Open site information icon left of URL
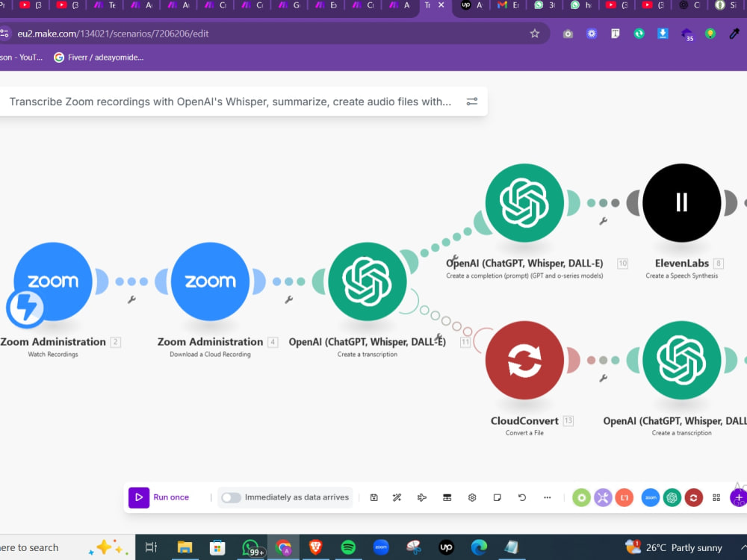Screen dimensions: 747x560 (4, 34)
